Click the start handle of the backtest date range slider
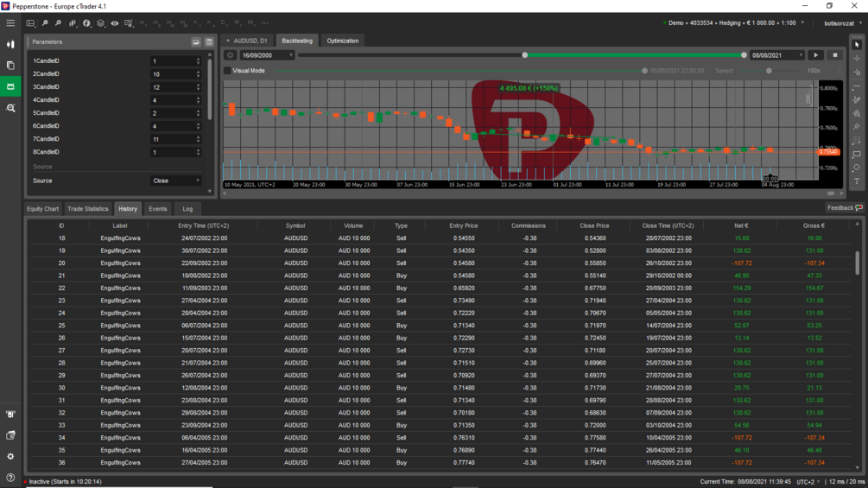This screenshot has width=868, height=488. pyautogui.click(x=525, y=55)
